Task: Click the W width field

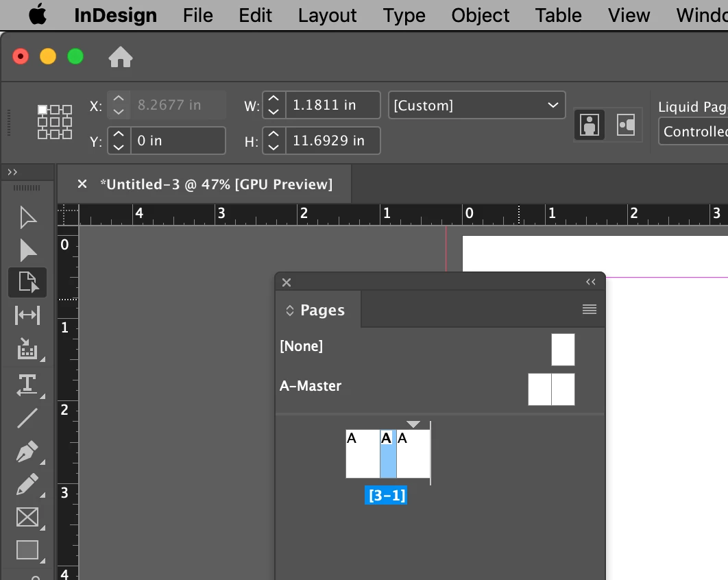Action: pyautogui.click(x=333, y=105)
